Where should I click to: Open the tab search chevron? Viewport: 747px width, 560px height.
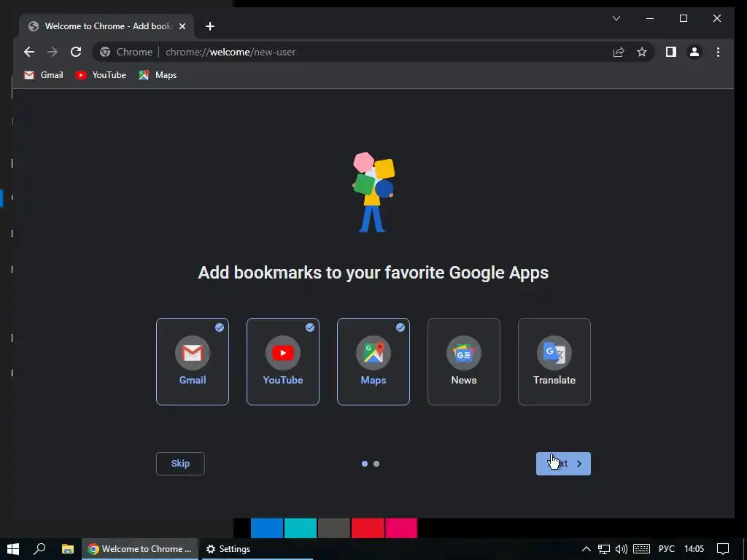click(616, 18)
